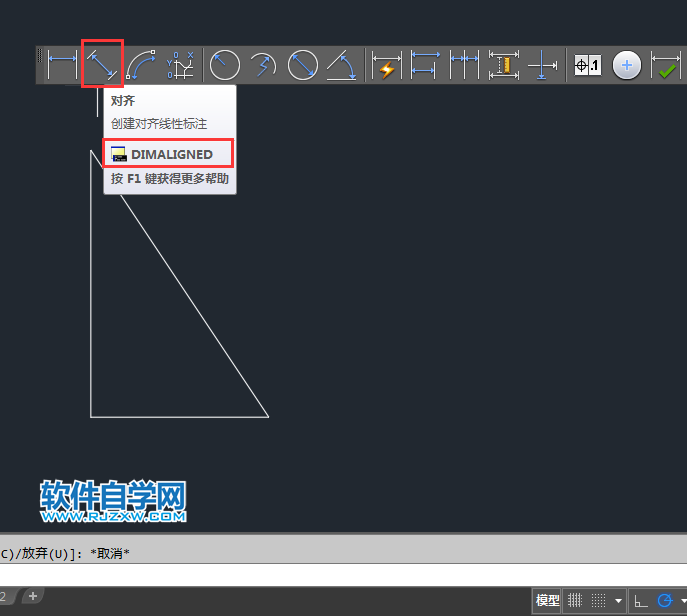Launch Quick Dimension with lightning bolt

(x=386, y=65)
